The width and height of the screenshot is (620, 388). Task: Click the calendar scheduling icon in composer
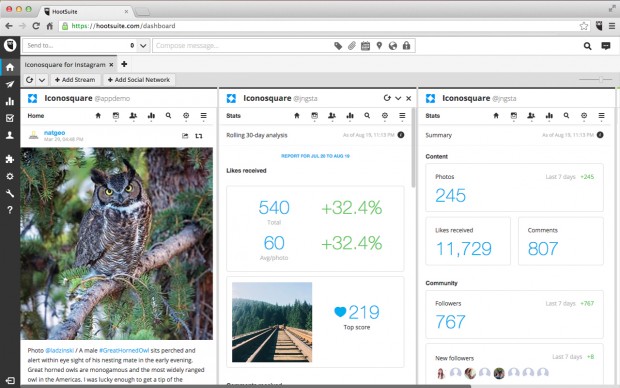365,46
